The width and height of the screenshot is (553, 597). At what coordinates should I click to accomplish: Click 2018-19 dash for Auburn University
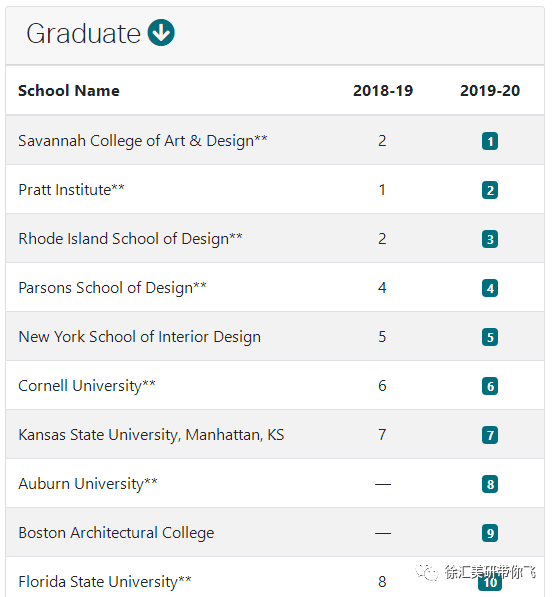coord(383,484)
